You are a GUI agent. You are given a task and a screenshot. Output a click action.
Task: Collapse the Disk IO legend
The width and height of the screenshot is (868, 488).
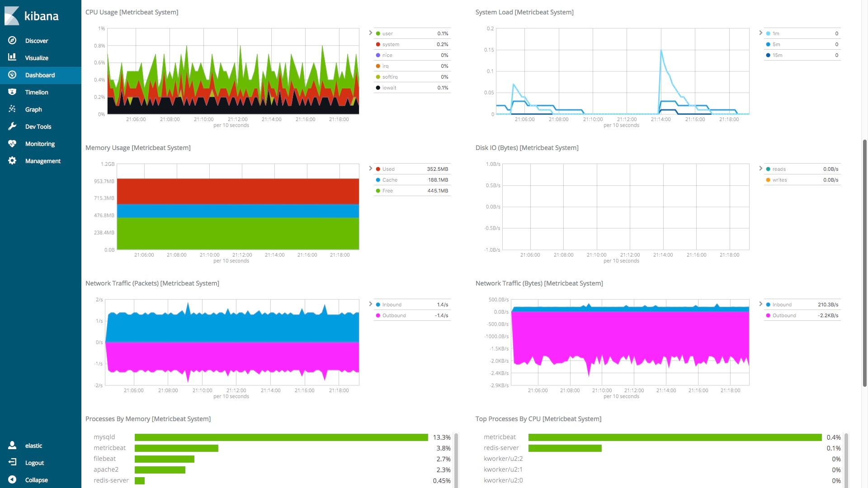(x=760, y=168)
